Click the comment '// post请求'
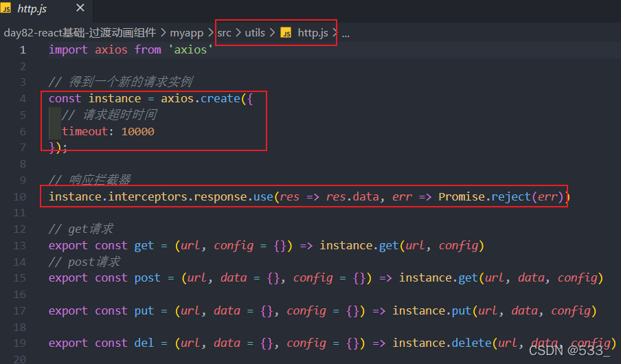The height and width of the screenshot is (364, 621). point(84,262)
